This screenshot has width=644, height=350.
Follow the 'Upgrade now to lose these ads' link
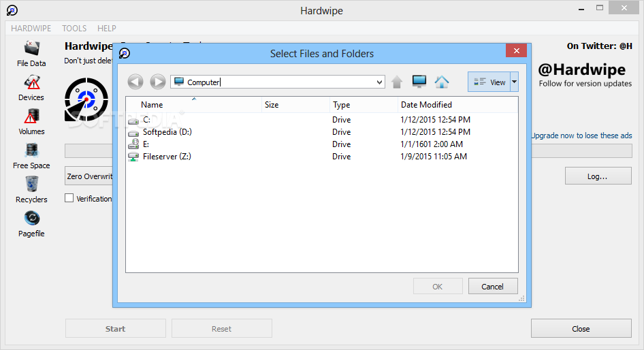click(x=581, y=136)
